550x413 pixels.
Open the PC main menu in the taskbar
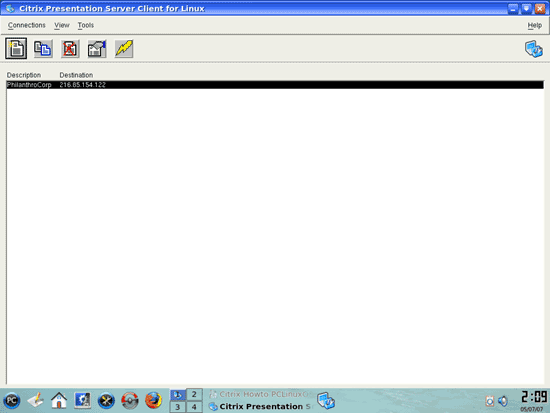tap(12, 400)
